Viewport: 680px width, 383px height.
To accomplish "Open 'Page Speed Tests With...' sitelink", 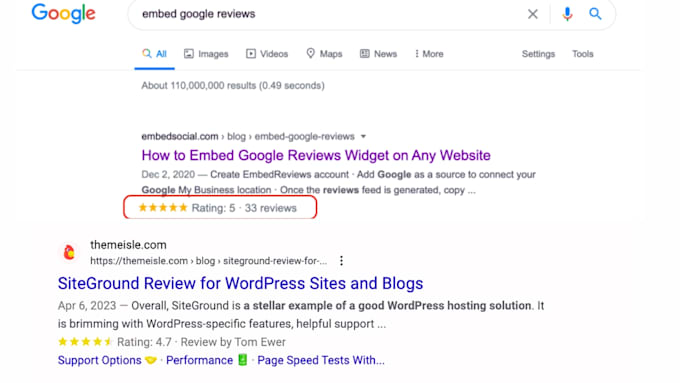I will (320, 360).
